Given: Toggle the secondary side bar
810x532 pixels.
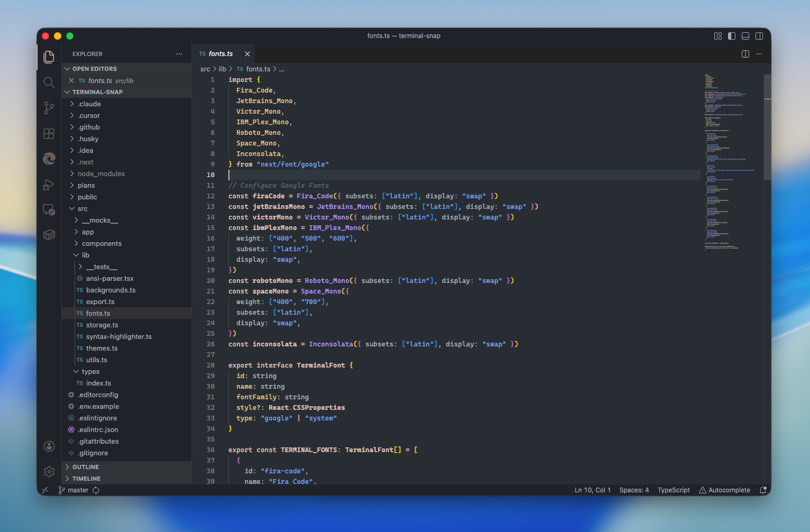Looking at the screenshot, I should [759, 36].
